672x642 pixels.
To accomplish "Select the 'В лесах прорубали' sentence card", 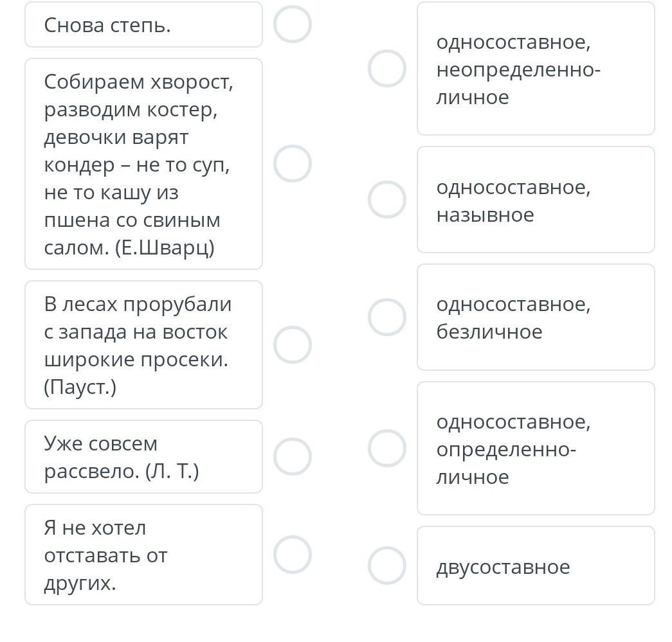I will 143,344.
